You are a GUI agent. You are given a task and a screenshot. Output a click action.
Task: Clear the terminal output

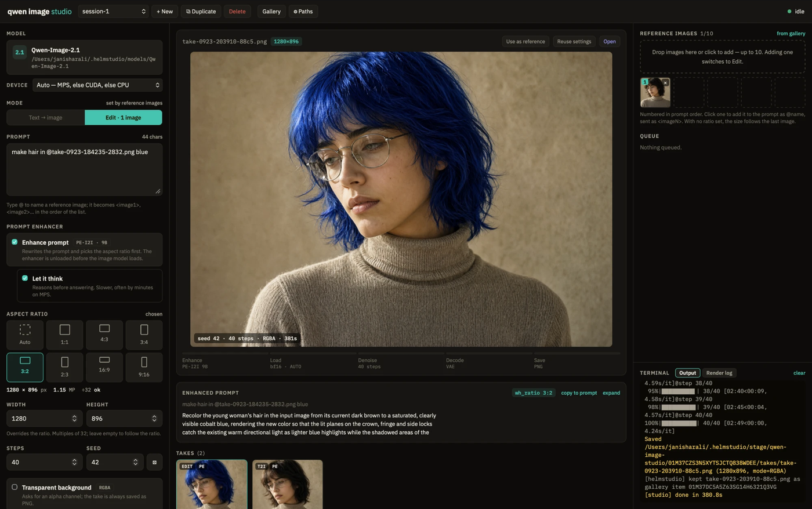799,373
